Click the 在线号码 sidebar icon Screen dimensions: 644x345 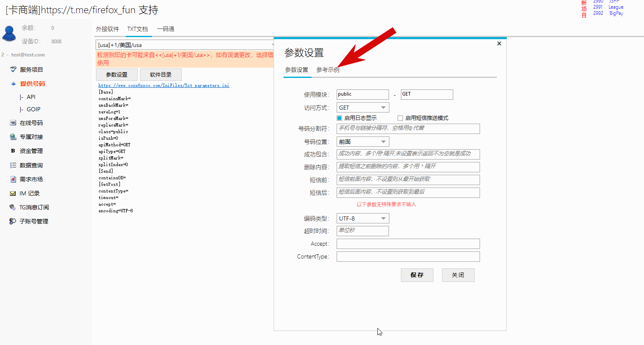(13, 123)
